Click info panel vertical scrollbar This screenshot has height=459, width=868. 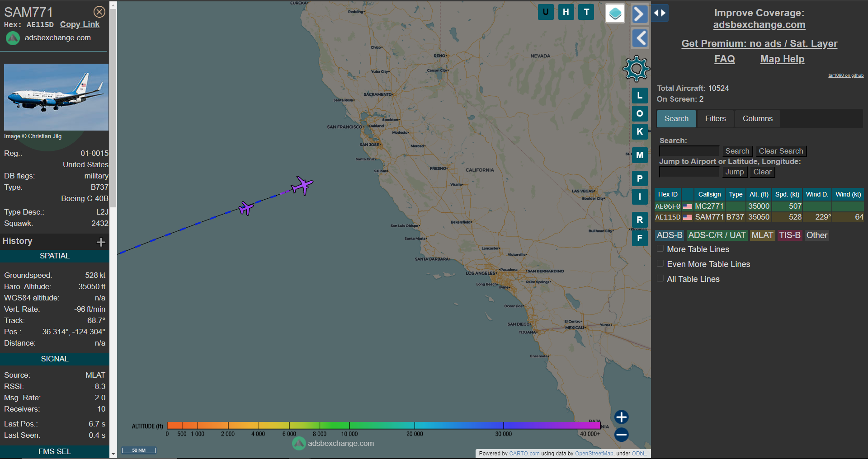(x=113, y=108)
